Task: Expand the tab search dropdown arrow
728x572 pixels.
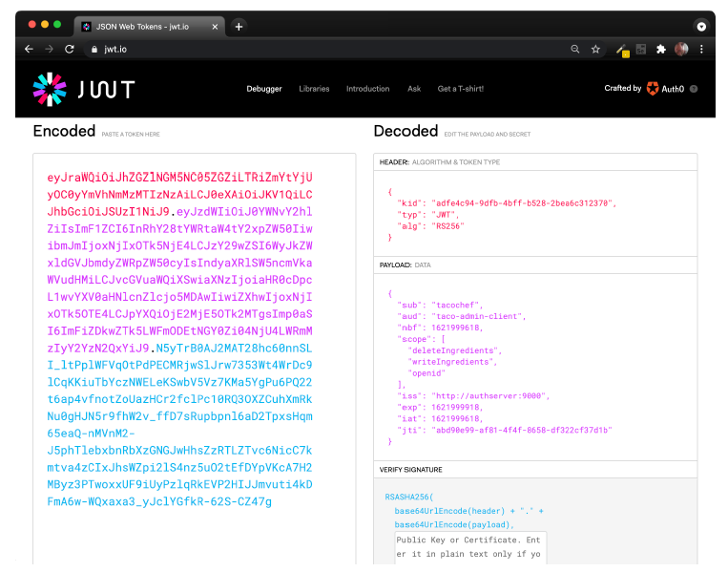Action: point(701,26)
